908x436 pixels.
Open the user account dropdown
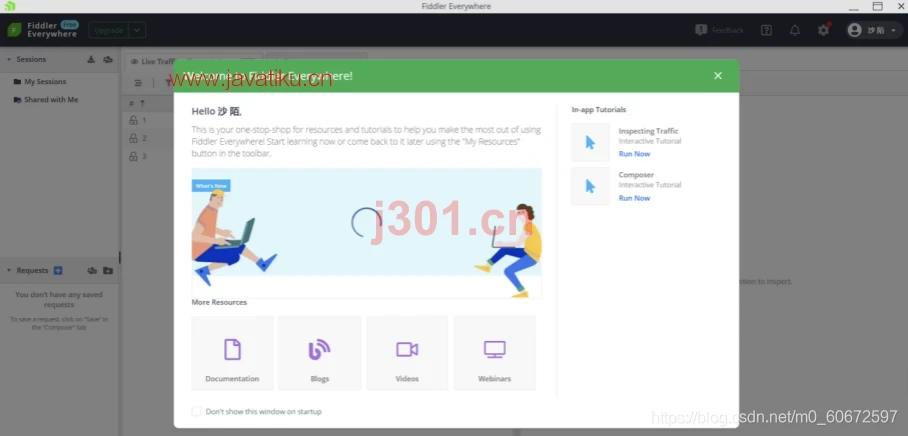point(874,30)
